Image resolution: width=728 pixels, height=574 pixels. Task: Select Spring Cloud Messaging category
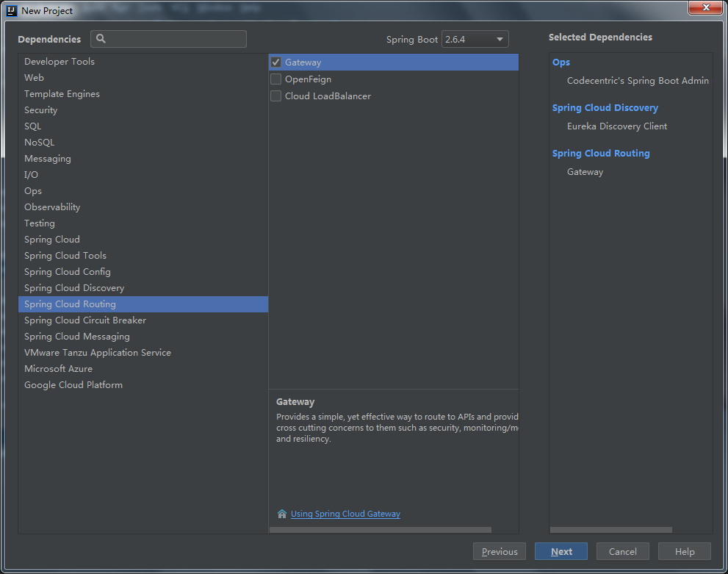143,337
